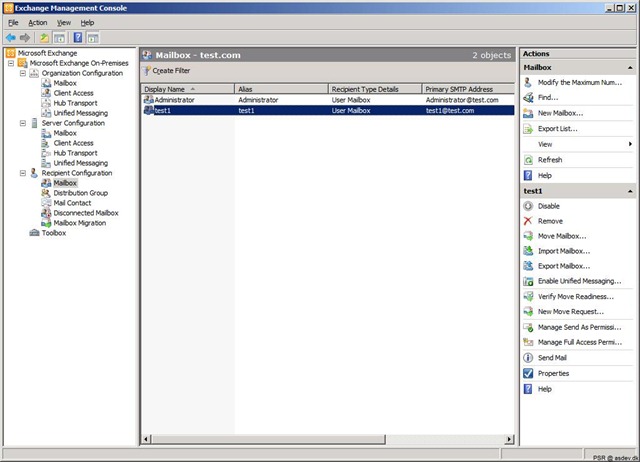Click the Export List icon
Viewport: 640px width, 462px height.
click(x=528, y=129)
